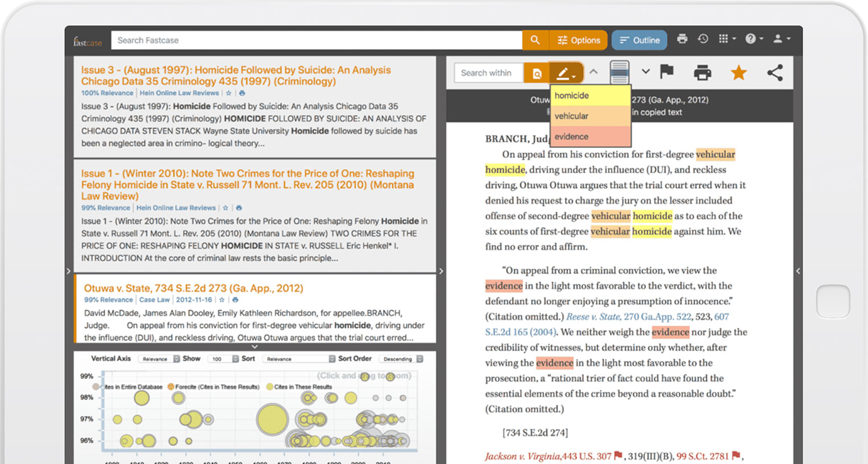Click the Search Fastcase input field
This screenshot has width=868, height=464.
(x=316, y=40)
